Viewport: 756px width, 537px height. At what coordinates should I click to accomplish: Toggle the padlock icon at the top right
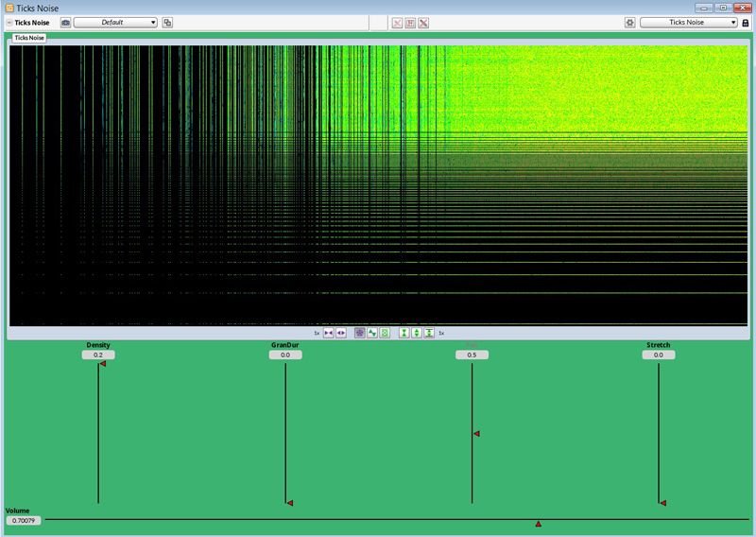click(x=746, y=23)
